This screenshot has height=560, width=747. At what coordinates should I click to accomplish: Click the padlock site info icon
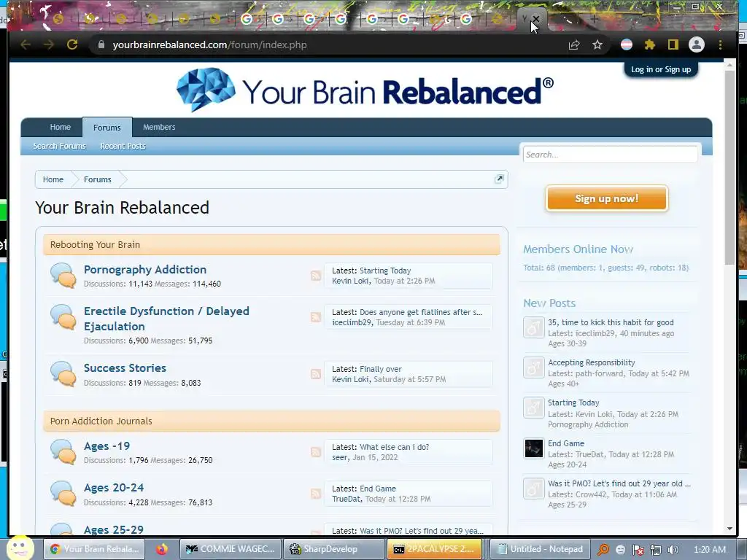click(101, 44)
